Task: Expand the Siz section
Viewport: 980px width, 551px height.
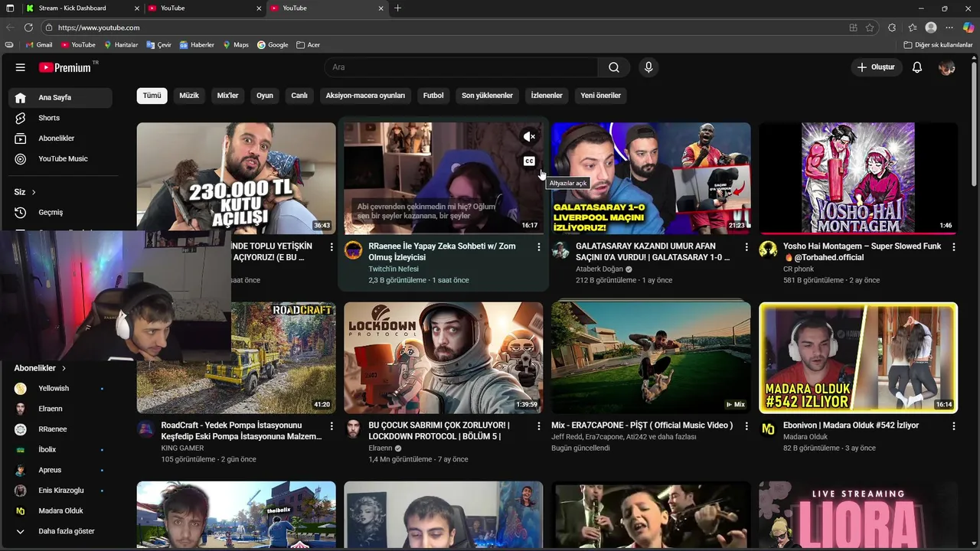Action: pyautogui.click(x=25, y=192)
